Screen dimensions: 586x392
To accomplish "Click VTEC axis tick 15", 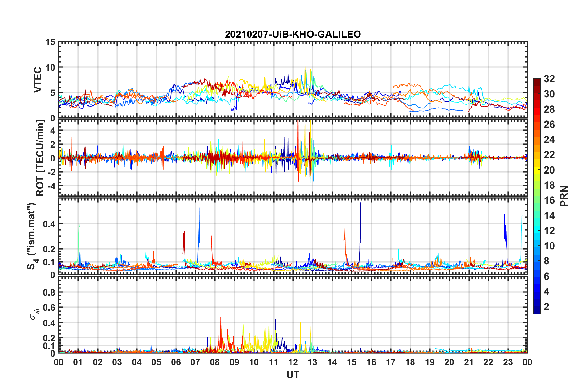I will 50,42.
